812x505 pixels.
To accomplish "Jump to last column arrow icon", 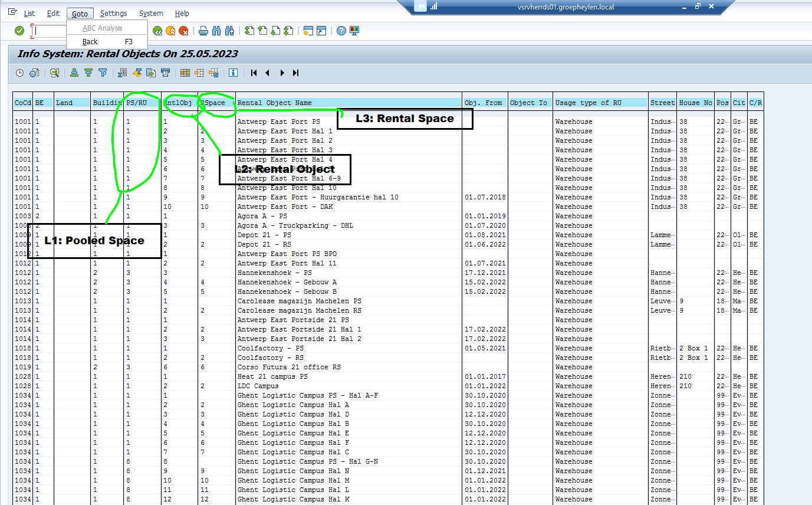I will tap(296, 73).
